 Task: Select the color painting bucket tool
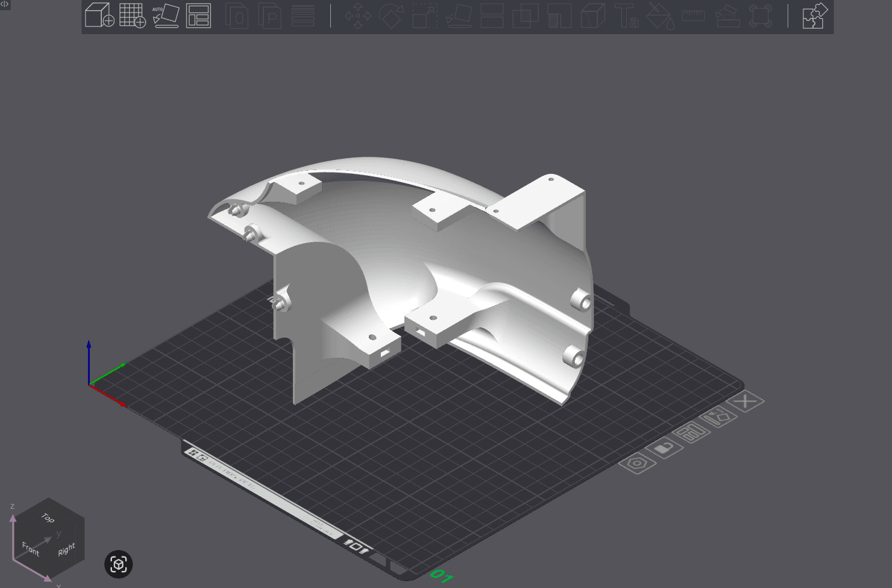659,17
